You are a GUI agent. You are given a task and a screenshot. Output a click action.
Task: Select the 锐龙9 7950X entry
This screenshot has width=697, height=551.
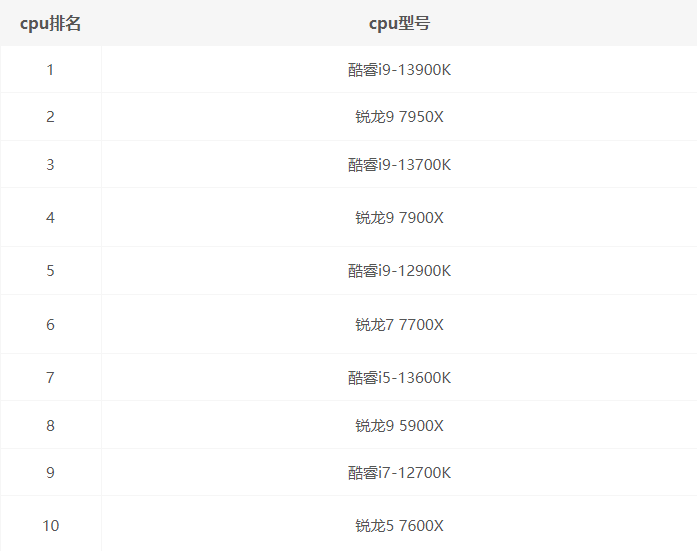399,117
